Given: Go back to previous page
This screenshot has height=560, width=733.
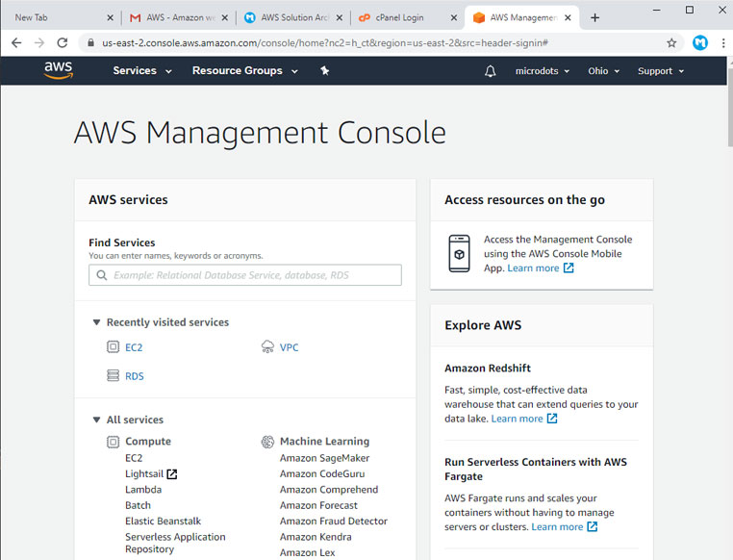Looking at the screenshot, I should [16, 43].
